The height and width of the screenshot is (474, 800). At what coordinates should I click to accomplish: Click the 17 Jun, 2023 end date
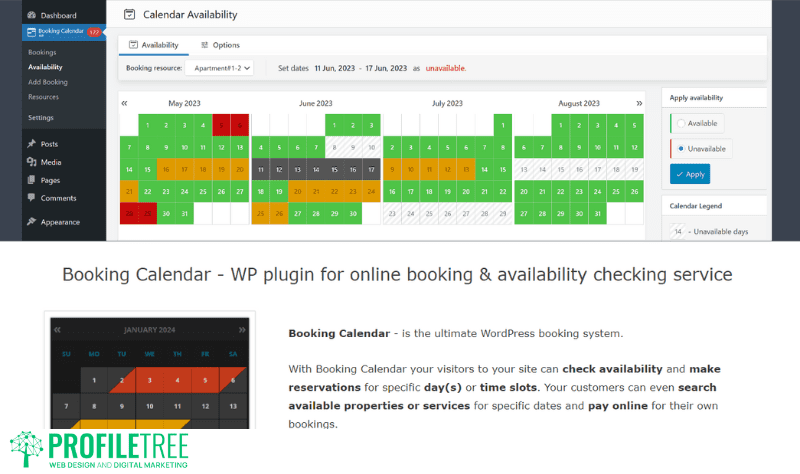386,68
